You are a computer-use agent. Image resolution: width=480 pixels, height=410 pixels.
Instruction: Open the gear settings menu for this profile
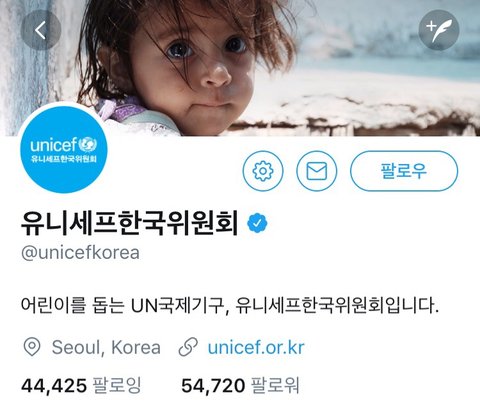pyautogui.click(x=263, y=171)
